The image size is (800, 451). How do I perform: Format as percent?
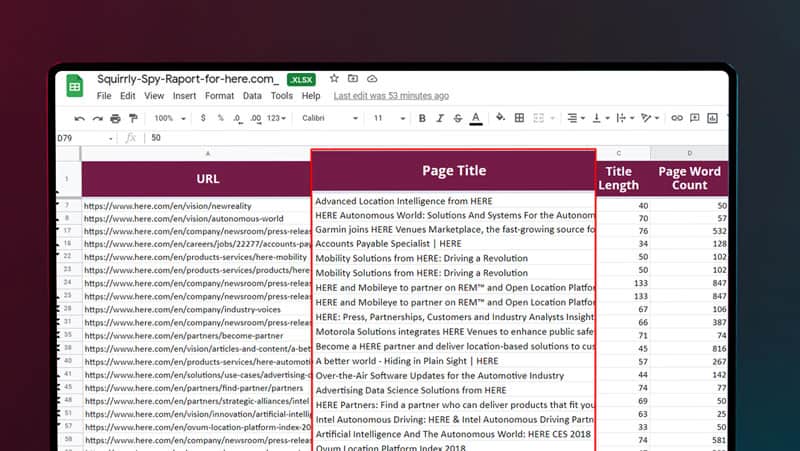(x=220, y=118)
